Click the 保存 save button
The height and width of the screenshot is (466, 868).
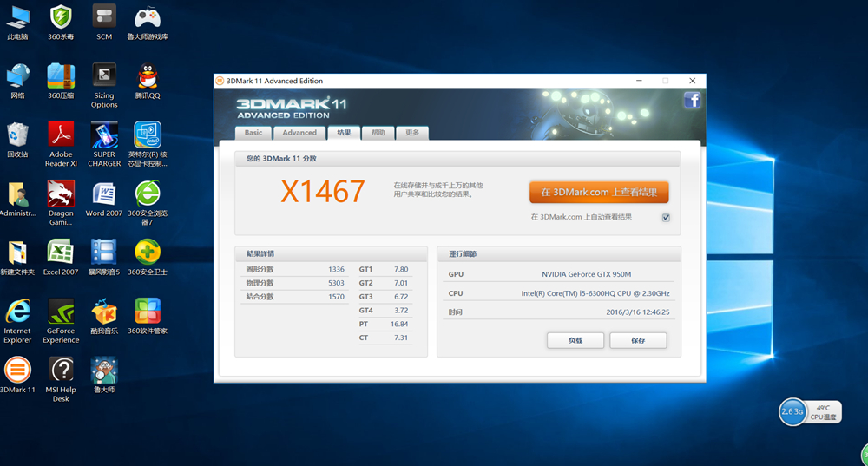pos(639,340)
